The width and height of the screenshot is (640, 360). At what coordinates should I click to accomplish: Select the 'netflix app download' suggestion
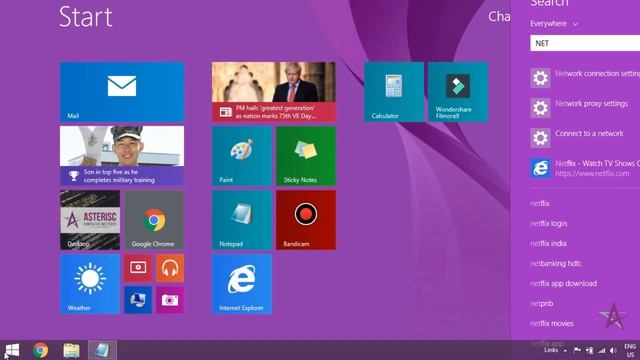[563, 283]
